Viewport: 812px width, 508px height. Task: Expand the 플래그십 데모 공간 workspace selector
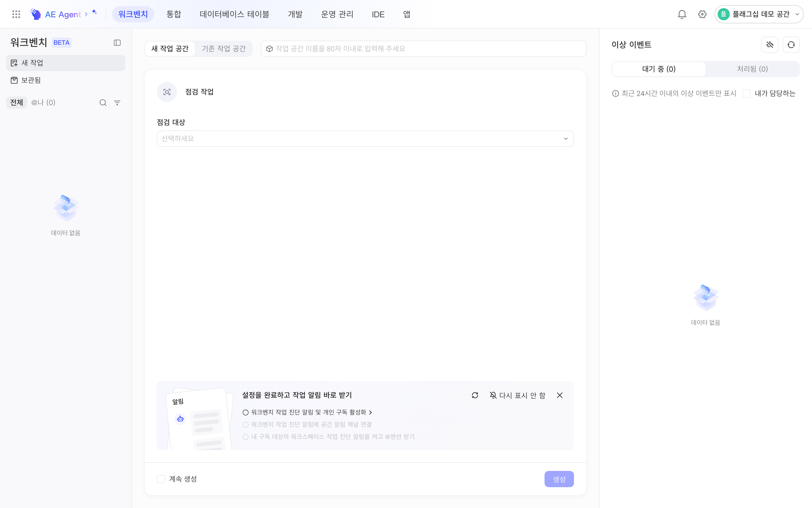pos(759,14)
